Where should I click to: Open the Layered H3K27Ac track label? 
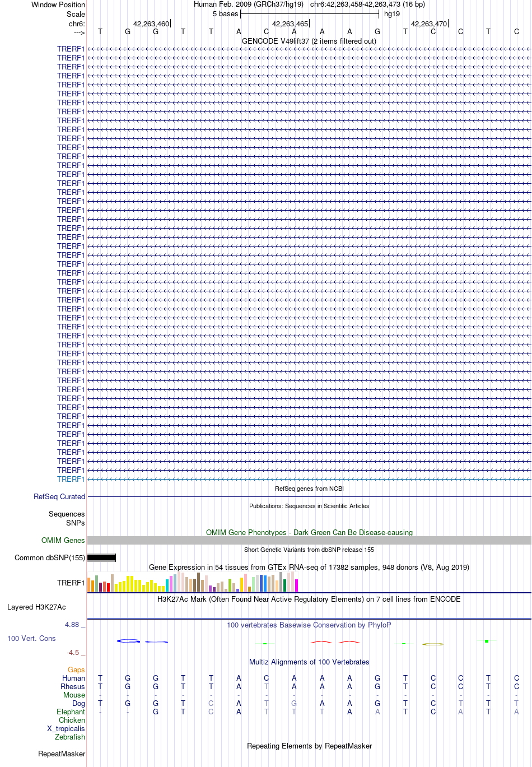tap(36, 607)
